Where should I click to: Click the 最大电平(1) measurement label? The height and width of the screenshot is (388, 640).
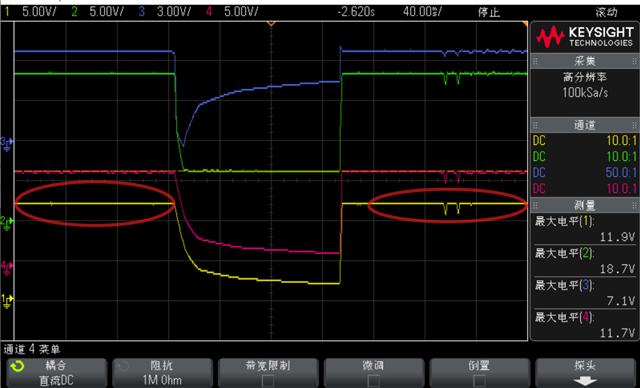coord(564,222)
